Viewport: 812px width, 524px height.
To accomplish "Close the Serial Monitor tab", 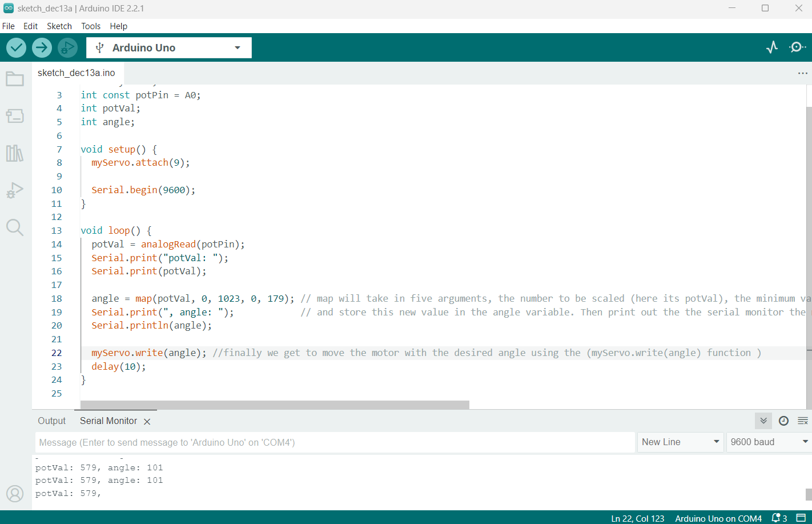I will [147, 422].
